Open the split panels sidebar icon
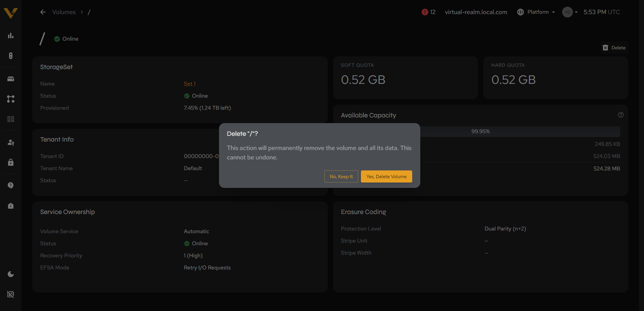The height and width of the screenshot is (311, 644). point(11,119)
